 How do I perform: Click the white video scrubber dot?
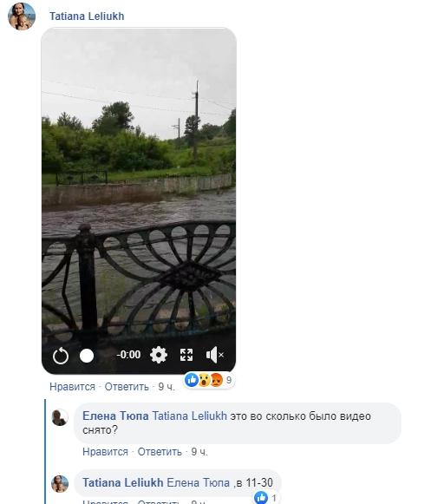click(87, 356)
